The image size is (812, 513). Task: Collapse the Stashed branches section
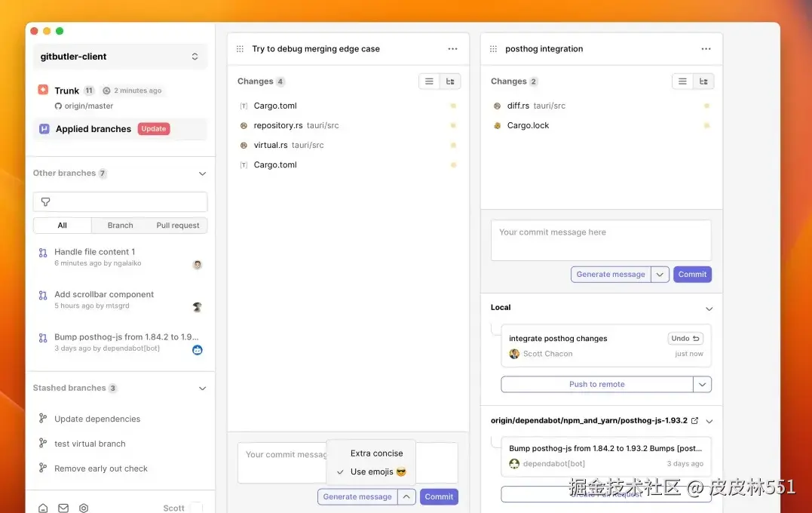[x=203, y=388]
